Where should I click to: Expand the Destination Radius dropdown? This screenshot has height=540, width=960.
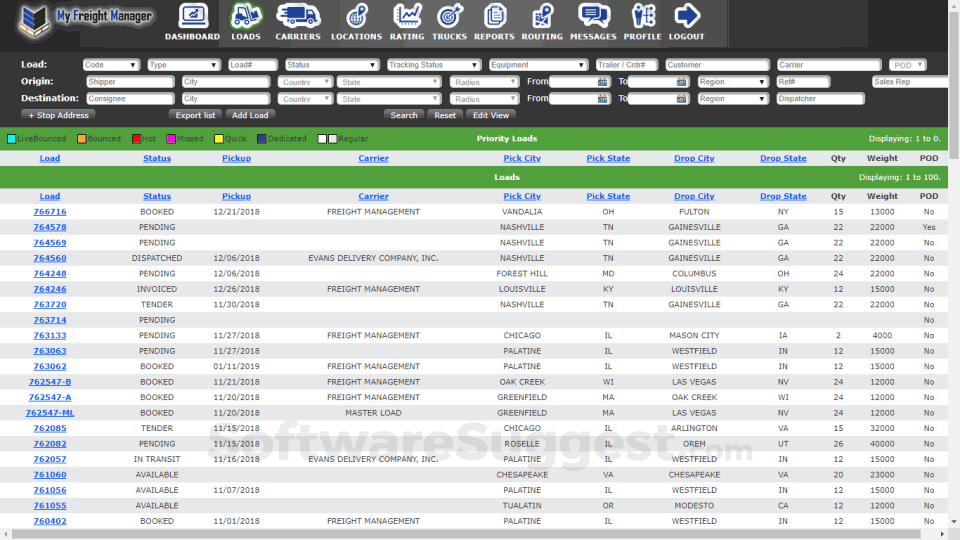click(484, 99)
